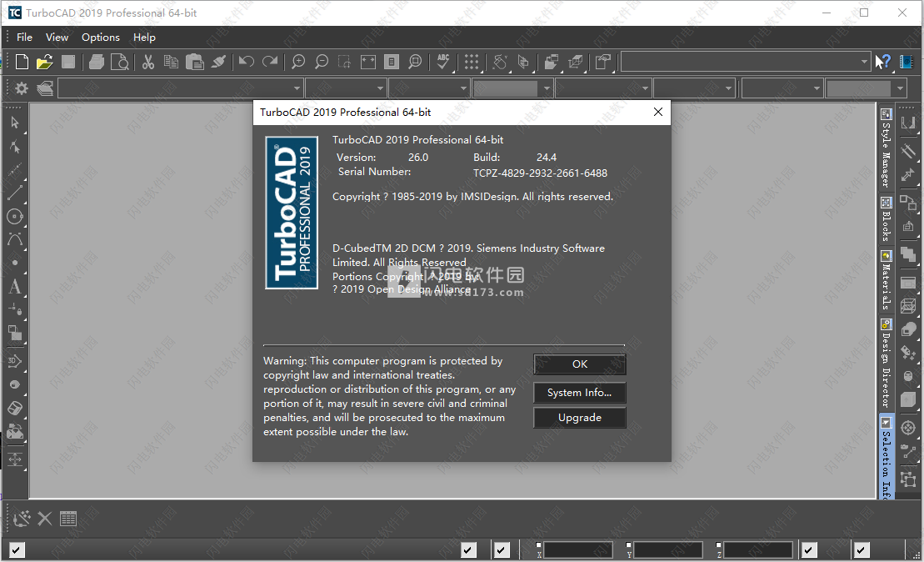Open the Design Director side tab
The image size is (924, 562).
(886, 364)
